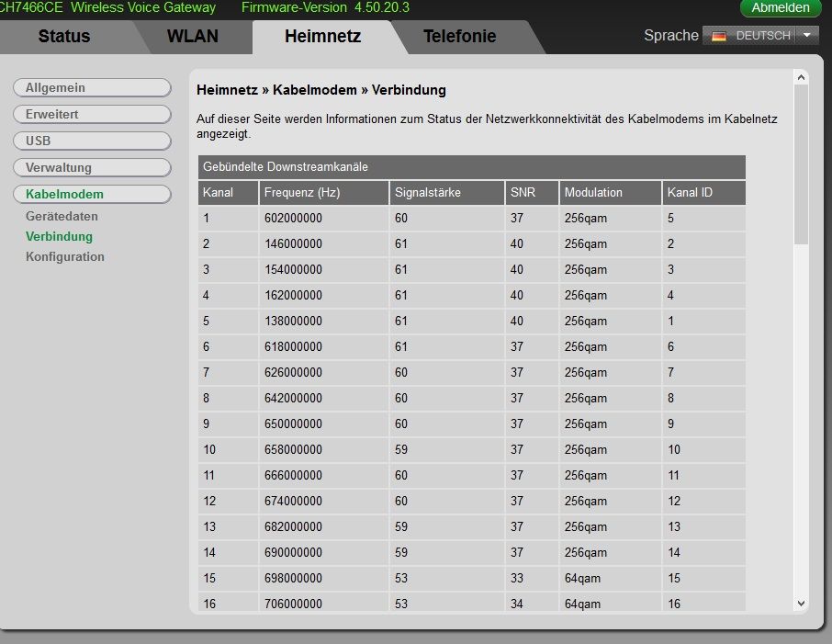Select frequency value 618000000
This screenshot has width=832, height=644.
click(294, 346)
